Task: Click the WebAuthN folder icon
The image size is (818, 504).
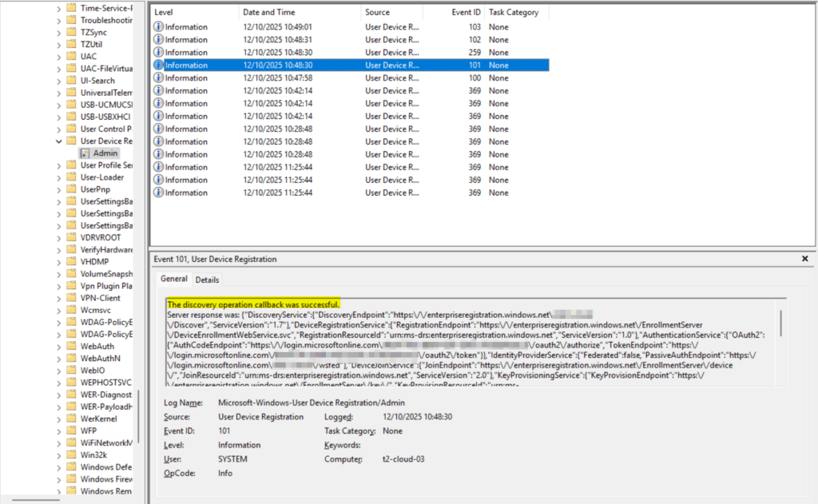Action: (x=70, y=359)
